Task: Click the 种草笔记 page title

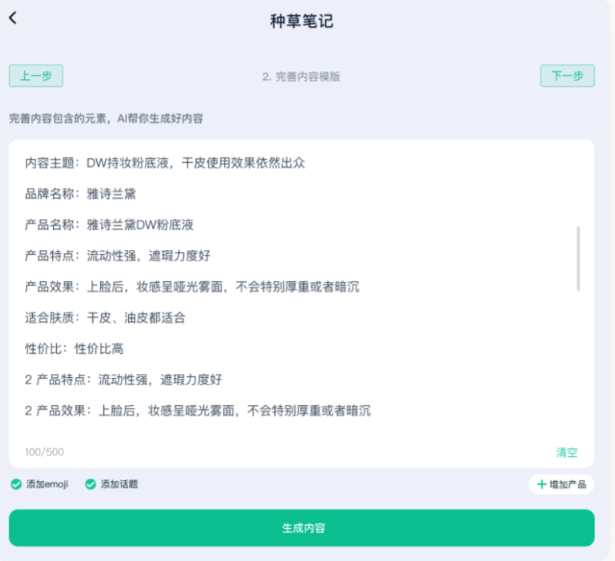Action: (x=302, y=21)
